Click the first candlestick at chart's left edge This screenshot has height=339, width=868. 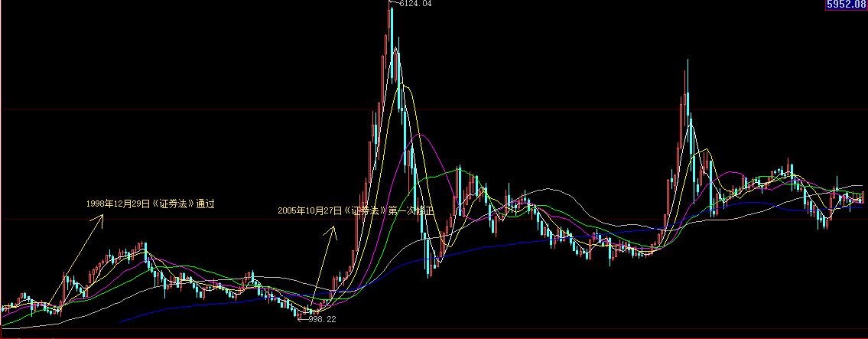pos(3,305)
